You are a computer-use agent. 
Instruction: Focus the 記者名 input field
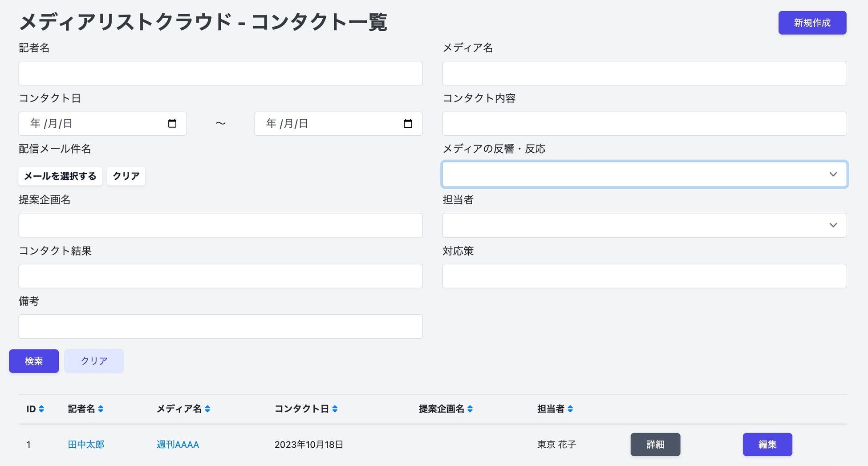click(220, 73)
